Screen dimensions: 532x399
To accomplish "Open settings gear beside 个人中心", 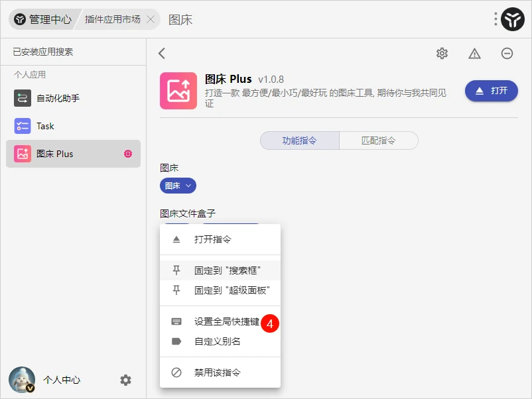I will (x=125, y=380).
